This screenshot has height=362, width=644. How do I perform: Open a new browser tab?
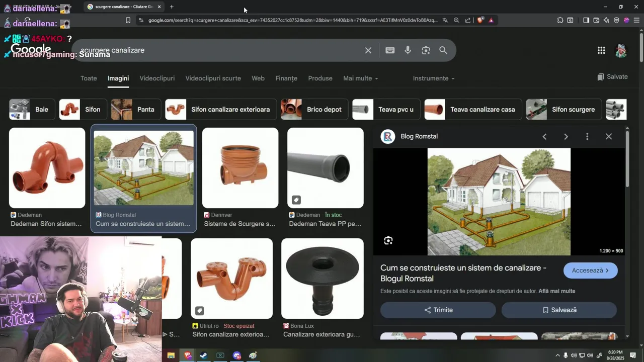(x=172, y=7)
